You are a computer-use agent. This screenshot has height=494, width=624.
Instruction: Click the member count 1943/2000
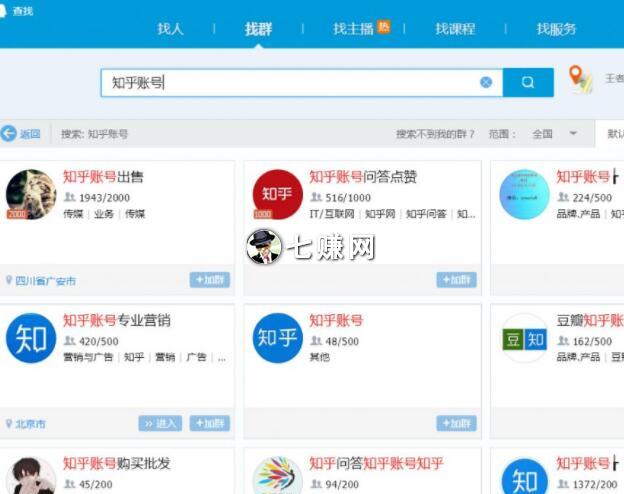point(104,197)
